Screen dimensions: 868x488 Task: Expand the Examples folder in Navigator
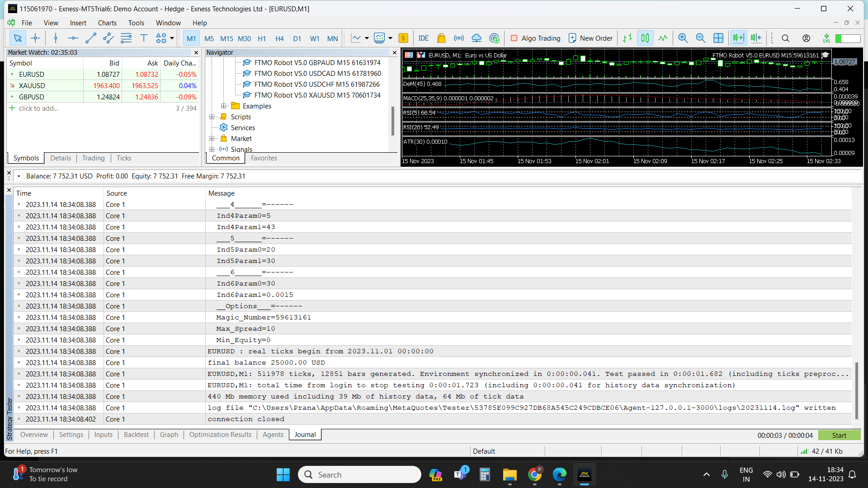(x=223, y=106)
